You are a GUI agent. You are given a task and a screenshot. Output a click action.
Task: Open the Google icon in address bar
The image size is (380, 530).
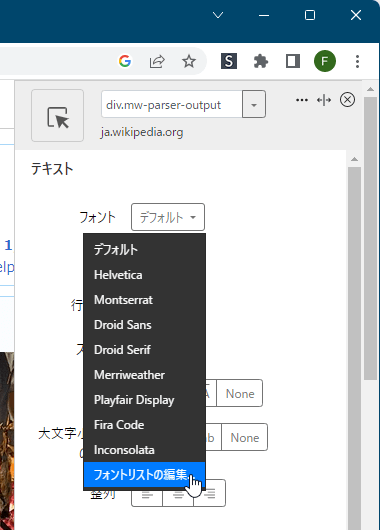tap(125, 61)
